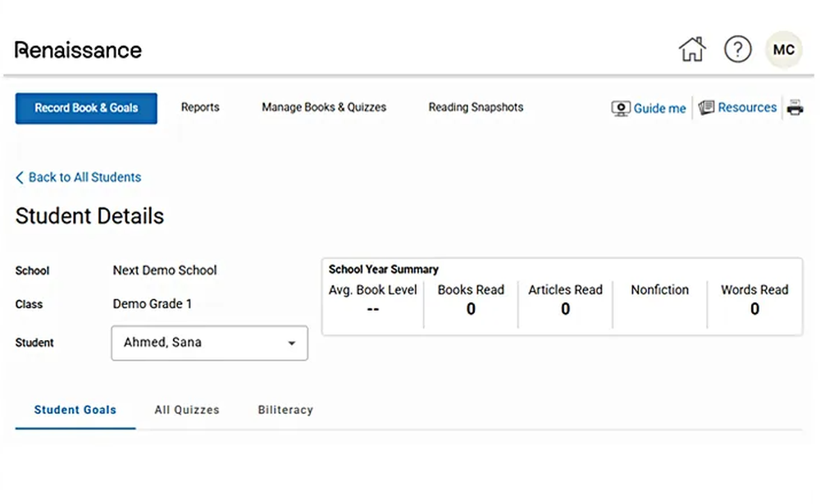The image size is (820, 504).
Task: Click the webcam icon beside Guide me
Action: [620, 107]
